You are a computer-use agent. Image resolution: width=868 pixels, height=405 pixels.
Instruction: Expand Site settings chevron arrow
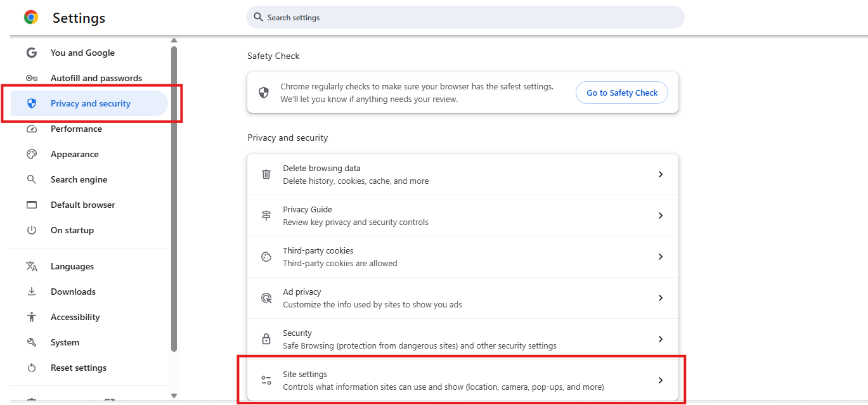(x=660, y=380)
